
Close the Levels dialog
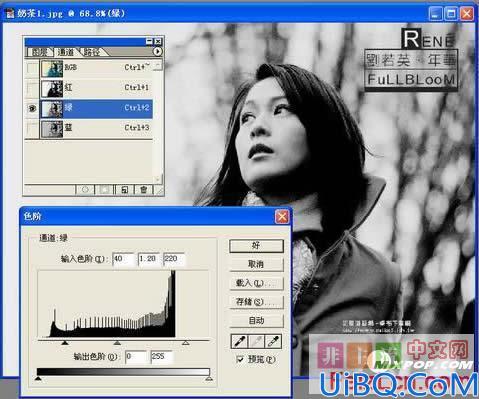[x=282, y=217]
